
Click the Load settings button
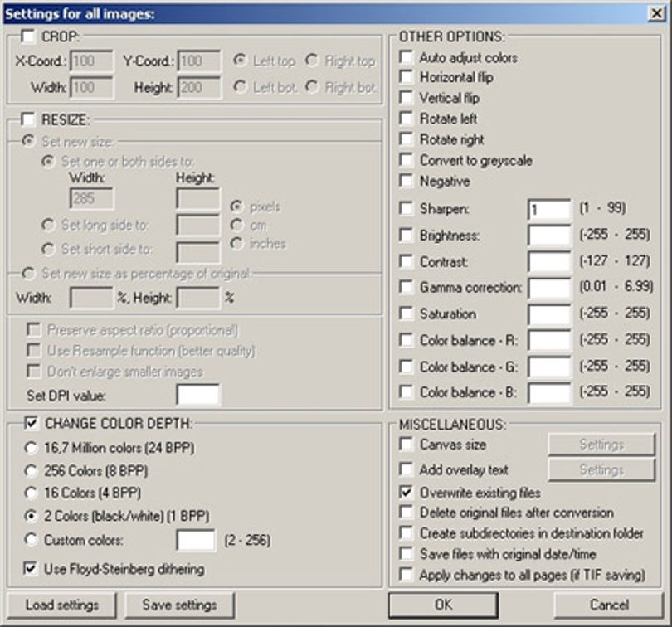62,605
